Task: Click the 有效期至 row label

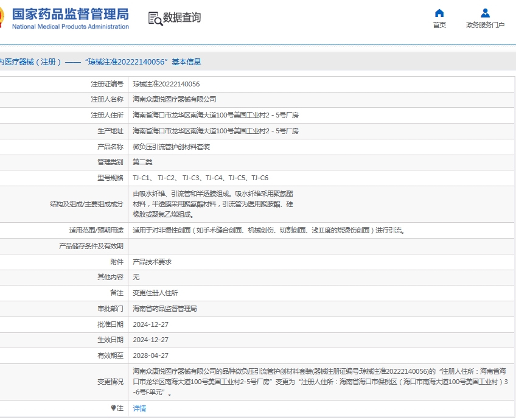Action: click(x=110, y=355)
